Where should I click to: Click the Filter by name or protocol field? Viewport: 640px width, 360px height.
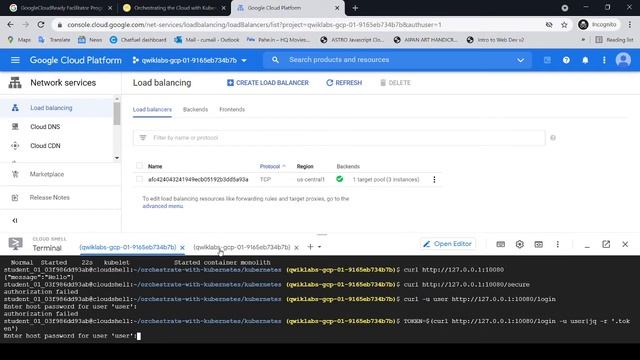point(339,138)
